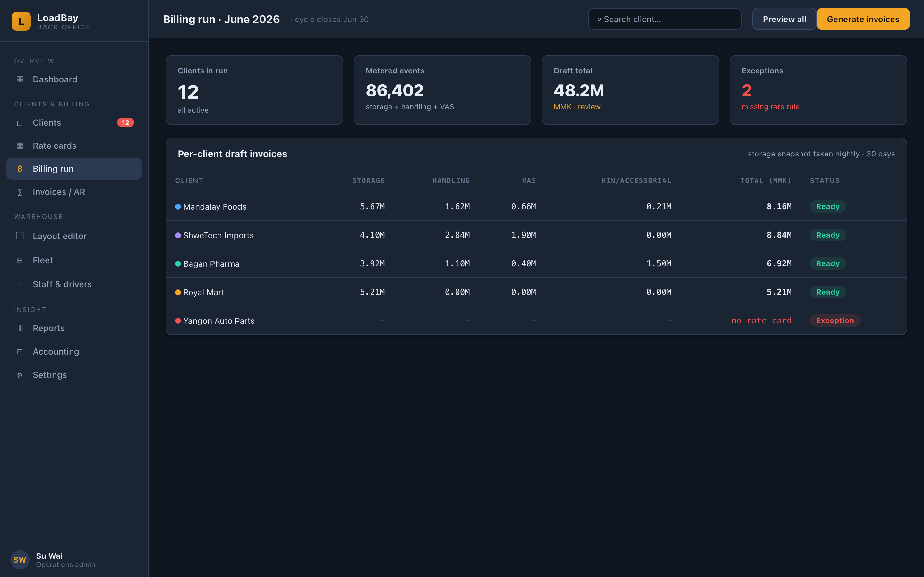Viewport: 924px width, 577px height.
Task: Open the SW user avatar
Action: pos(20,559)
